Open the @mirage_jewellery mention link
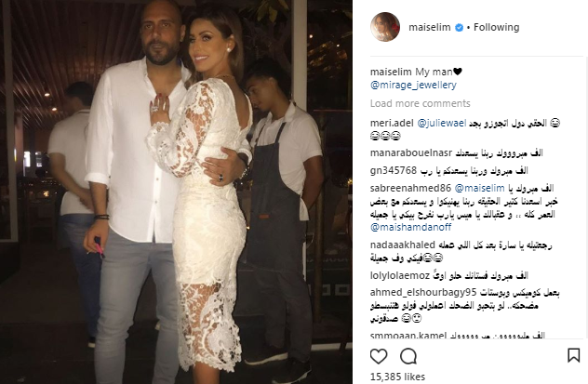Image resolution: width=588 pixels, height=384 pixels. point(413,85)
